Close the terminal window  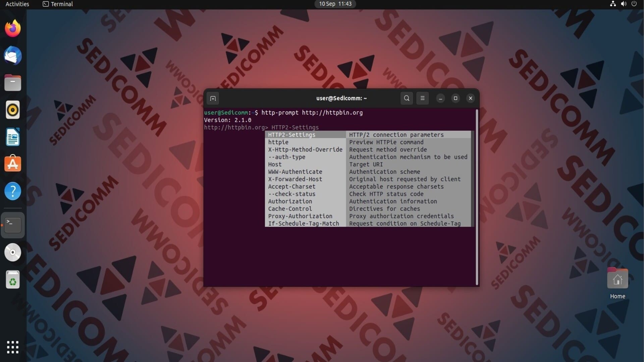[x=471, y=98]
